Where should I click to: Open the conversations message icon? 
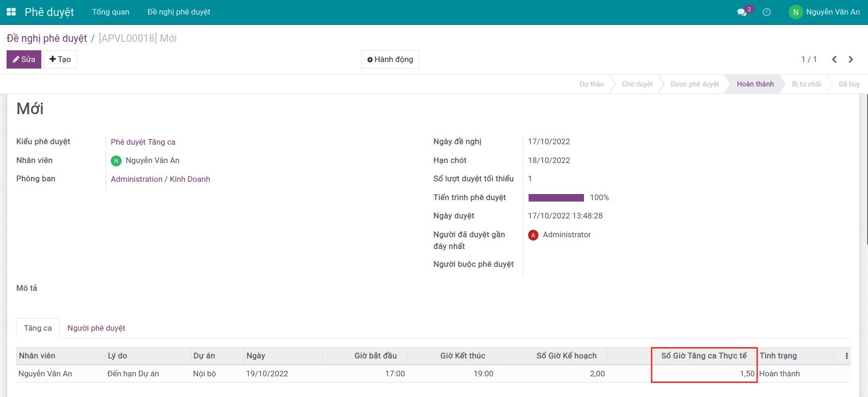tap(742, 12)
